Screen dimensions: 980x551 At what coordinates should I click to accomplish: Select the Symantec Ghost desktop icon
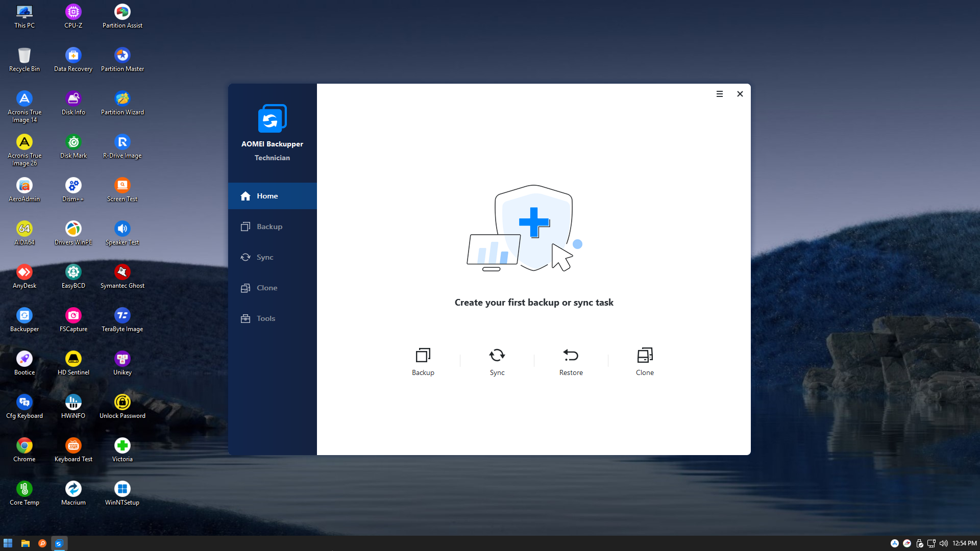pyautogui.click(x=122, y=277)
